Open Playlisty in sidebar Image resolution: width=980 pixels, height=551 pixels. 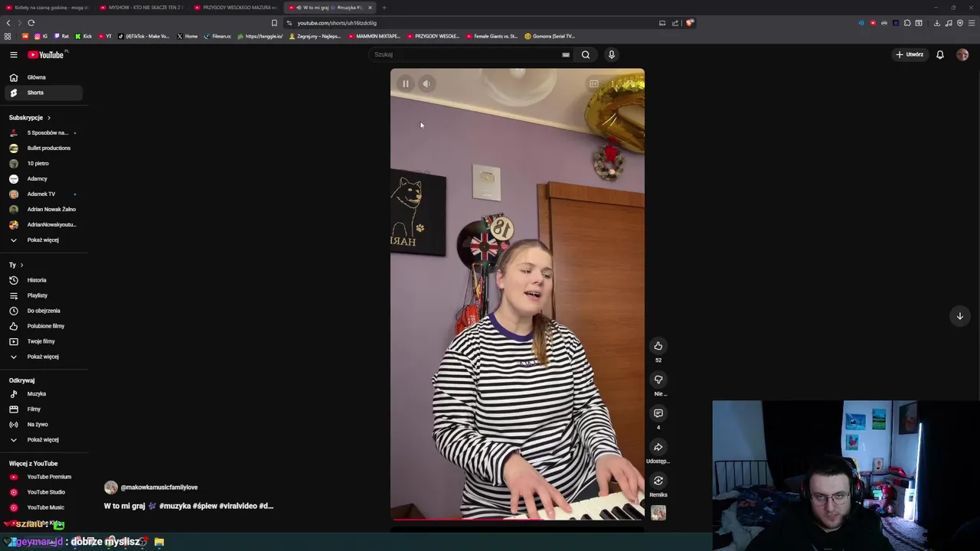point(44,295)
